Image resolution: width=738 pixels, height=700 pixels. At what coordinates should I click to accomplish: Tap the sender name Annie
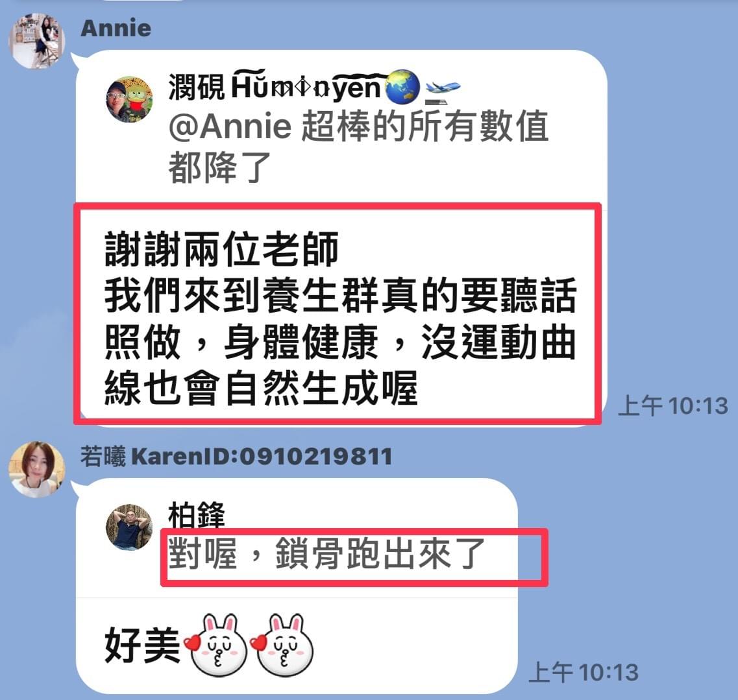[116, 29]
